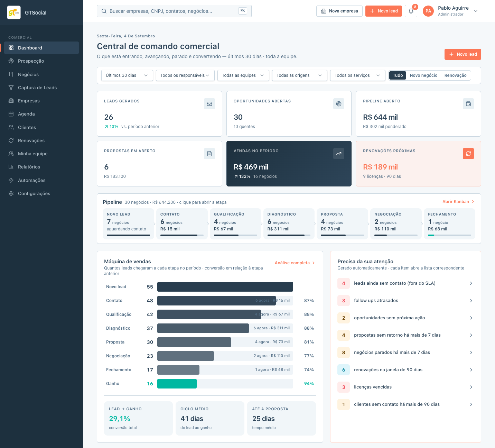The width and height of the screenshot is (495, 448).
Task: Open the Todas as equipes dropdown
Action: tap(243, 75)
